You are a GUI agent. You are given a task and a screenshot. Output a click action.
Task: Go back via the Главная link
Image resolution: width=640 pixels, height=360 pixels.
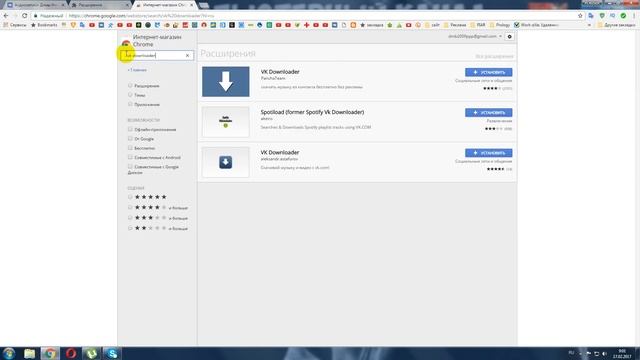pyautogui.click(x=137, y=70)
